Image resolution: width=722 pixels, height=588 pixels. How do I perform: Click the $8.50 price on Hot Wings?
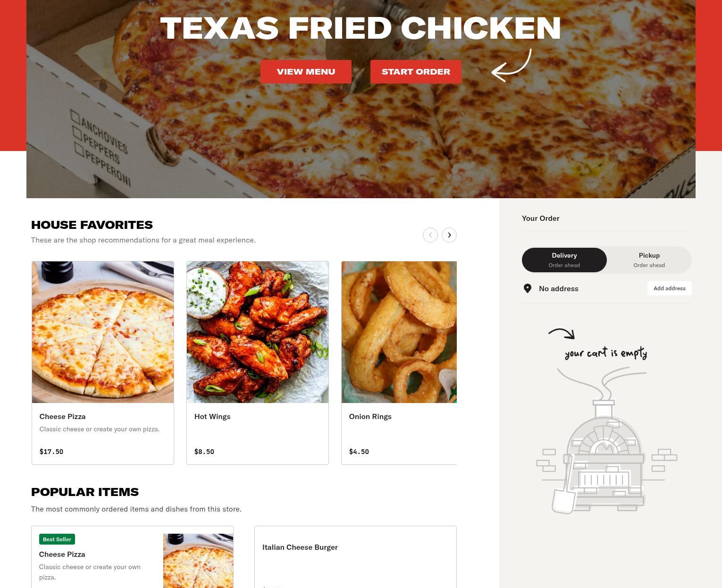(204, 452)
